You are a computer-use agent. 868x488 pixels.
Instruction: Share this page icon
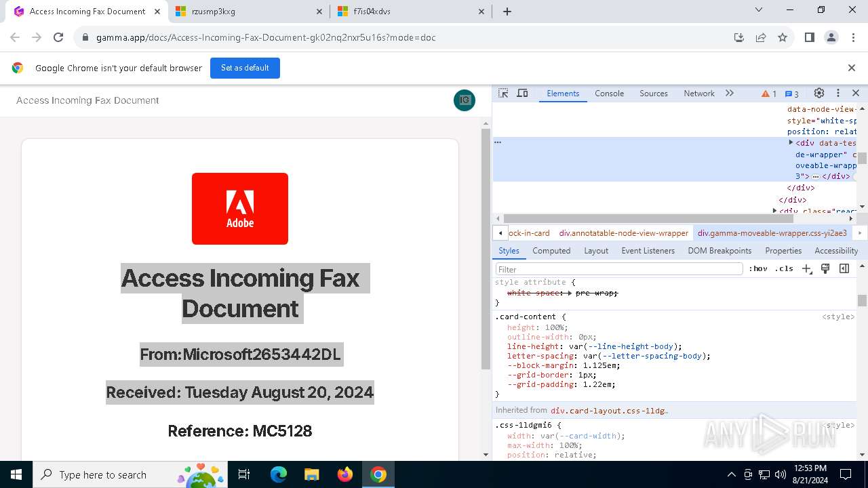pos(761,37)
